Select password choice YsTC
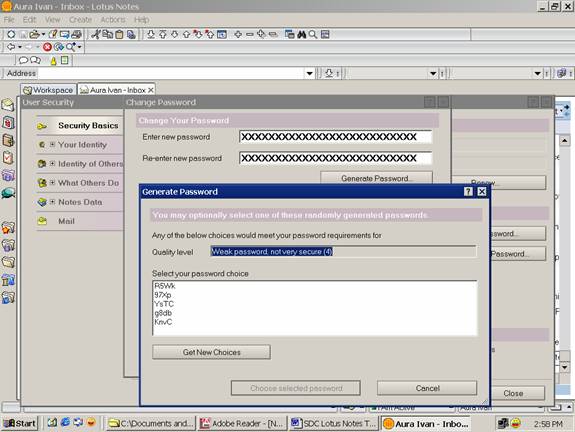 click(x=164, y=304)
